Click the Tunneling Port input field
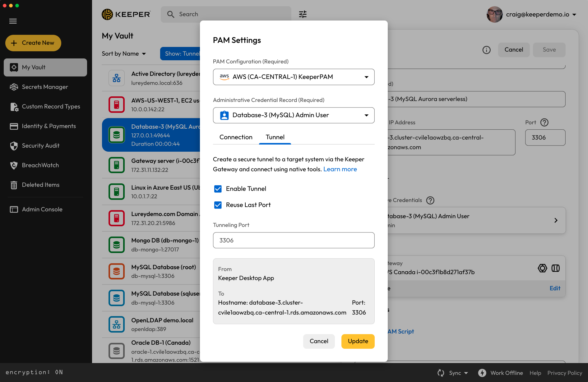Viewport: 588px width, 382px height. (x=294, y=241)
